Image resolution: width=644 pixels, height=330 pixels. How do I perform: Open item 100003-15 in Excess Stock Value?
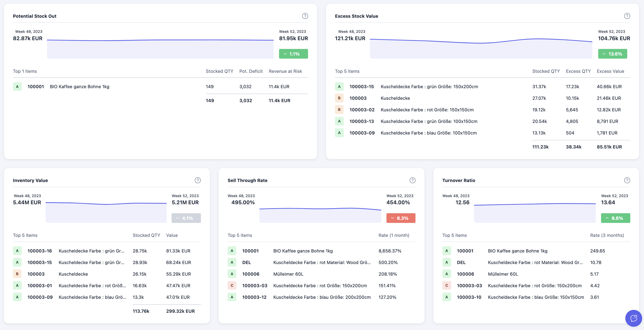click(361, 87)
